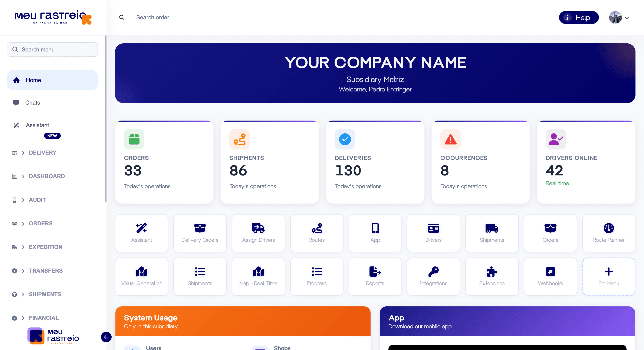Go to Chats in sidebar
Viewport: 644px width, 350px height.
(33, 103)
